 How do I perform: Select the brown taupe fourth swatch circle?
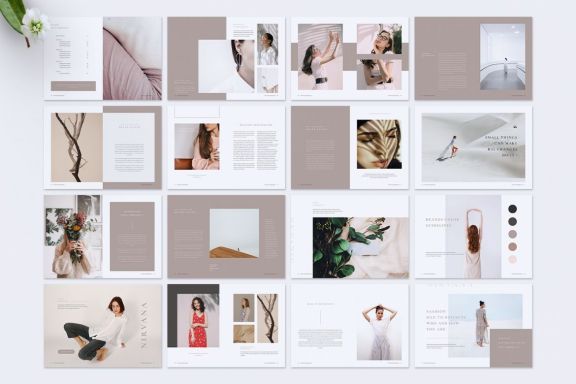pyautogui.click(x=512, y=247)
